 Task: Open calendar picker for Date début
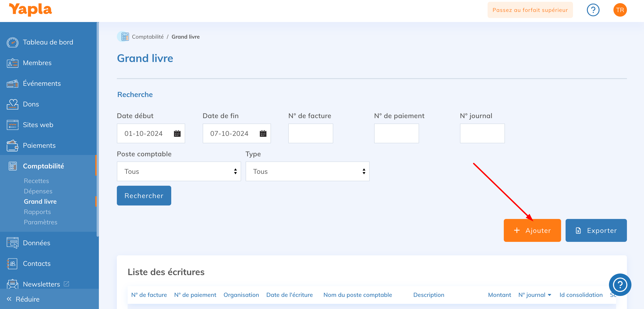(x=177, y=133)
